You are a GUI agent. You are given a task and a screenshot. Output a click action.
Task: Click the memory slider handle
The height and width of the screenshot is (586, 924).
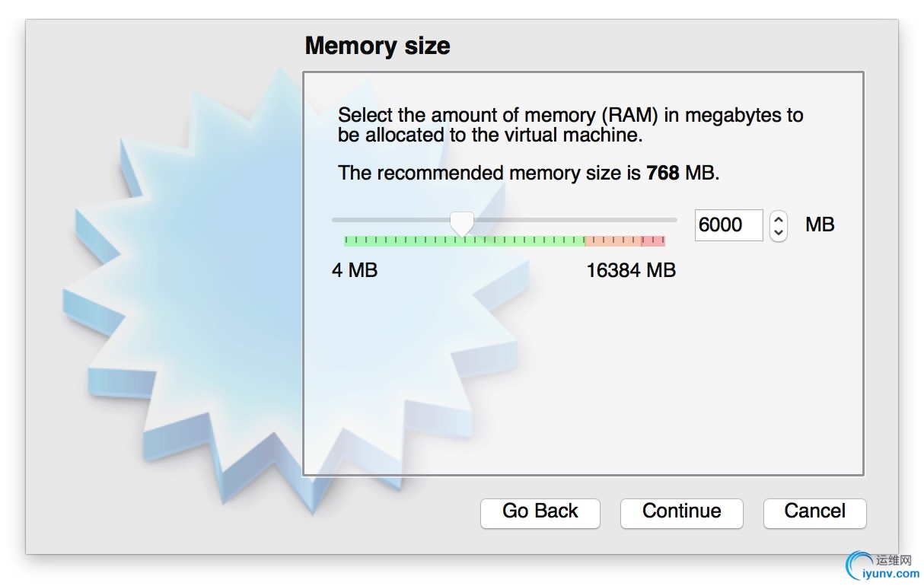pyautogui.click(x=461, y=224)
